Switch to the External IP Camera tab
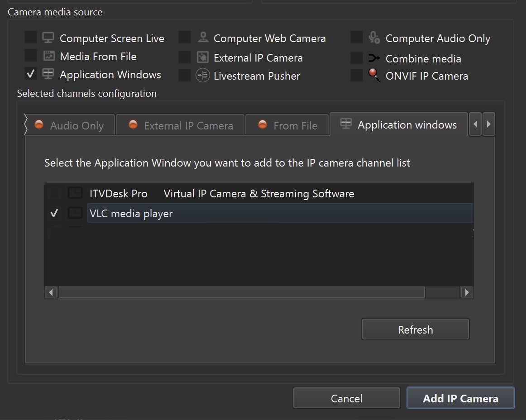This screenshot has height=420, width=526. click(180, 125)
